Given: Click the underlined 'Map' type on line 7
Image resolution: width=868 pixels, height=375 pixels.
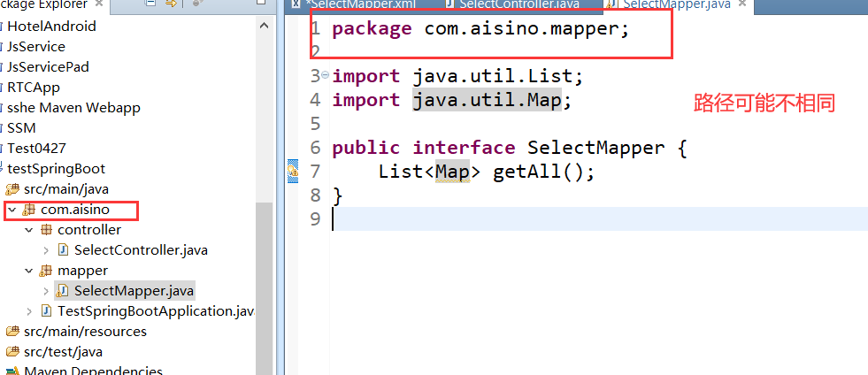Looking at the screenshot, I should [x=452, y=172].
